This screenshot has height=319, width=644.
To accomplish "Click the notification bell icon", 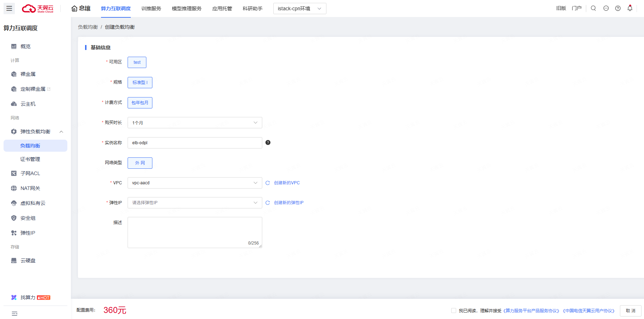I will click(x=630, y=8).
